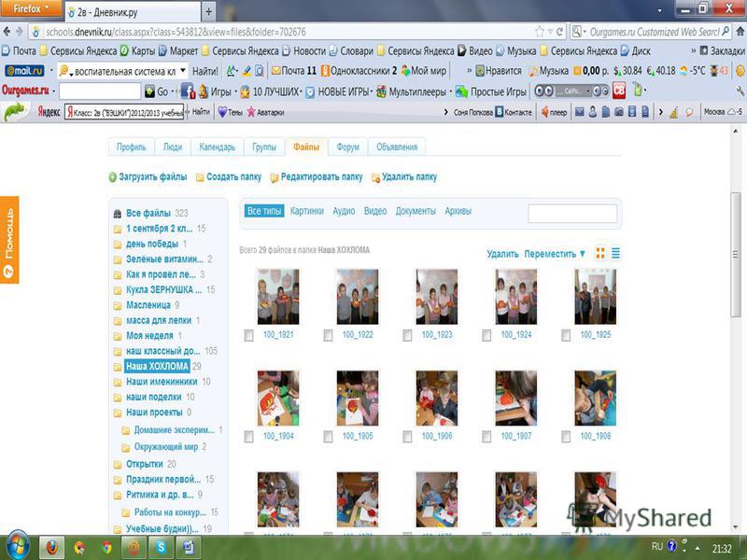Click the Помощь help side tab
The width and height of the screenshot is (747, 560).
click(9, 240)
